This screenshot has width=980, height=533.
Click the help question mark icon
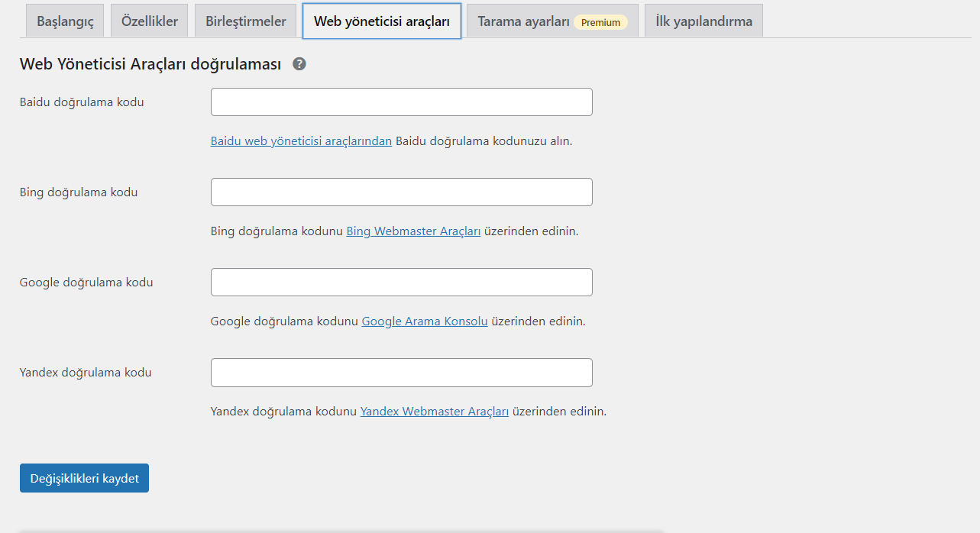pyautogui.click(x=299, y=64)
